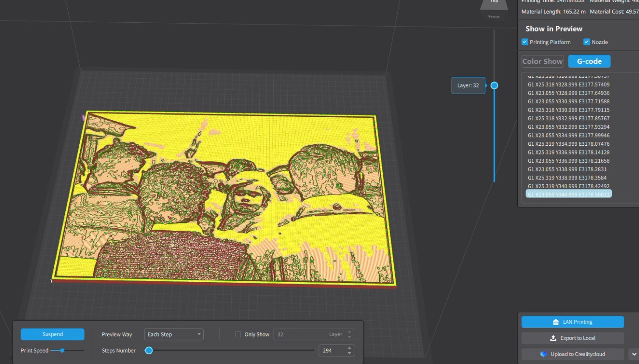The height and width of the screenshot is (364, 639).
Task: Click the Crealitycloud cube logo icon
Action: click(544, 354)
